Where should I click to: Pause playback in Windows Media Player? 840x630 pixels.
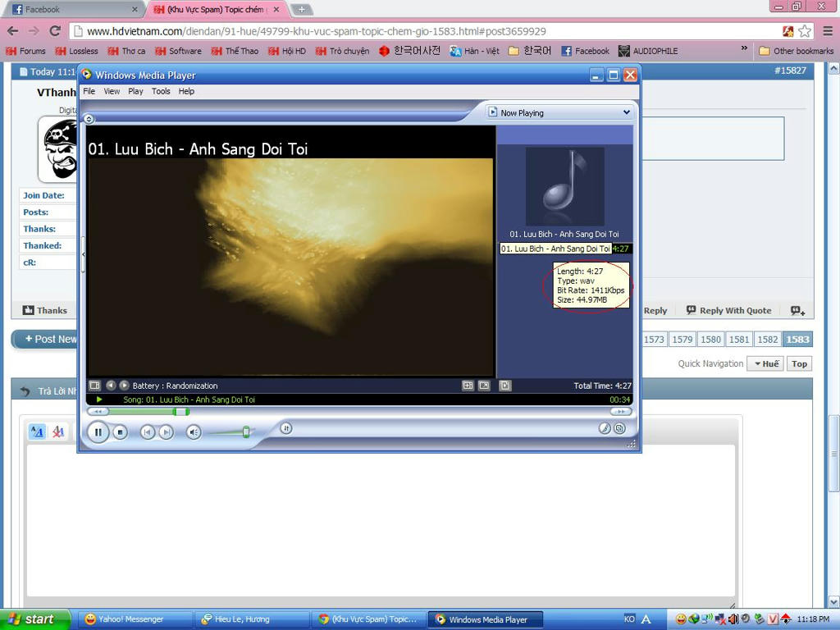[98, 431]
